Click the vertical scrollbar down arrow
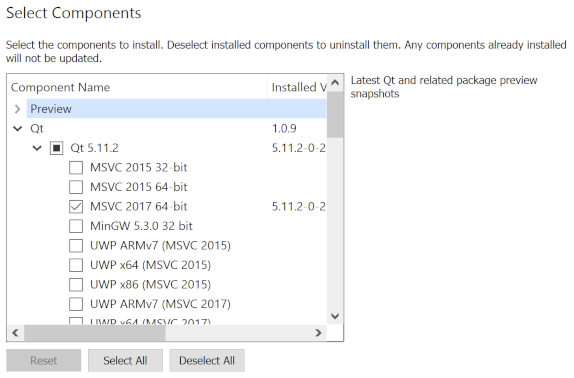The image size is (574, 378). pyautogui.click(x=335, y=316)
